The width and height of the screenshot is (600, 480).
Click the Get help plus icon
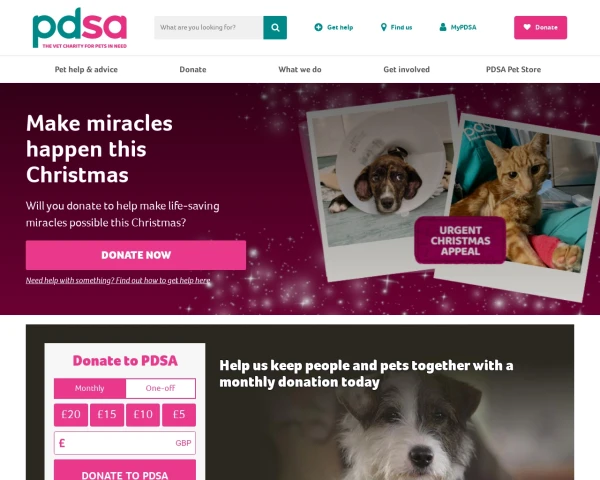tap(318, 27)
